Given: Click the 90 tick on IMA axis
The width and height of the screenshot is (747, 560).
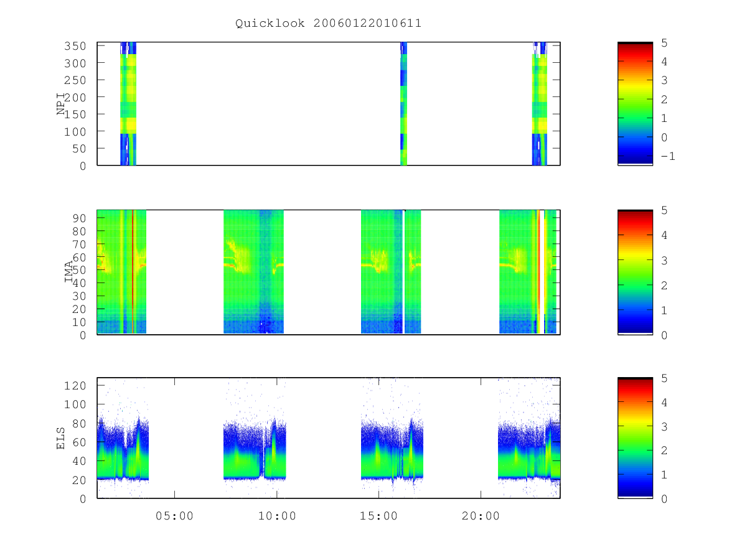Looking at the screenshot, I should [79, 218].
